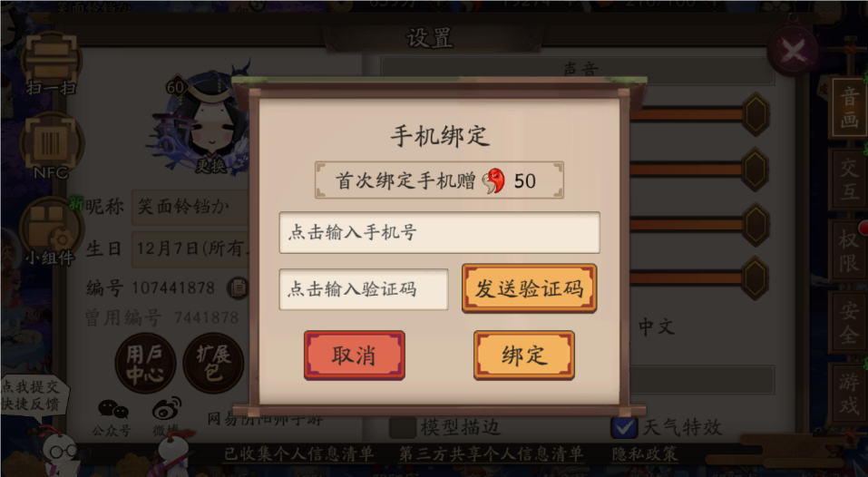Open the 小组件 widget icon
Image resolution: width=868 pixels, height=477 pixels.
51,229
